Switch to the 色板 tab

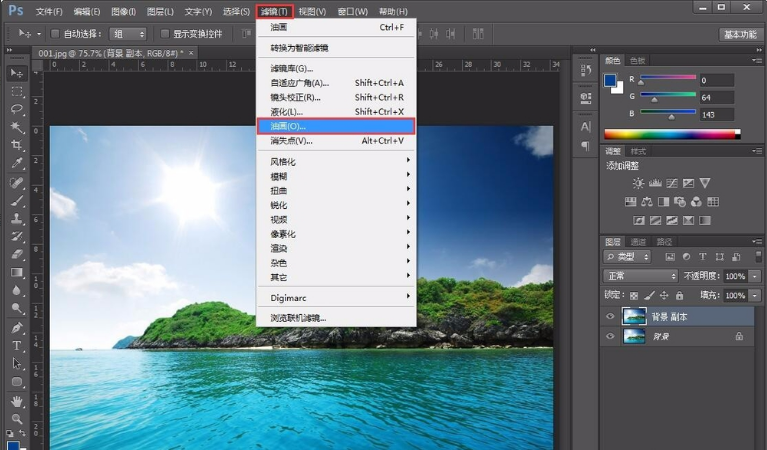[638, 61]
